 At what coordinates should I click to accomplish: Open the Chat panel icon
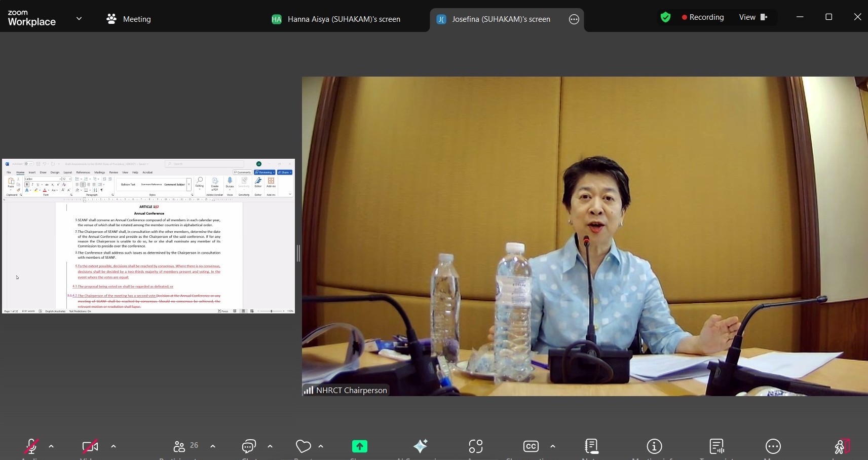pyautogui.click(x=249, y=446)
